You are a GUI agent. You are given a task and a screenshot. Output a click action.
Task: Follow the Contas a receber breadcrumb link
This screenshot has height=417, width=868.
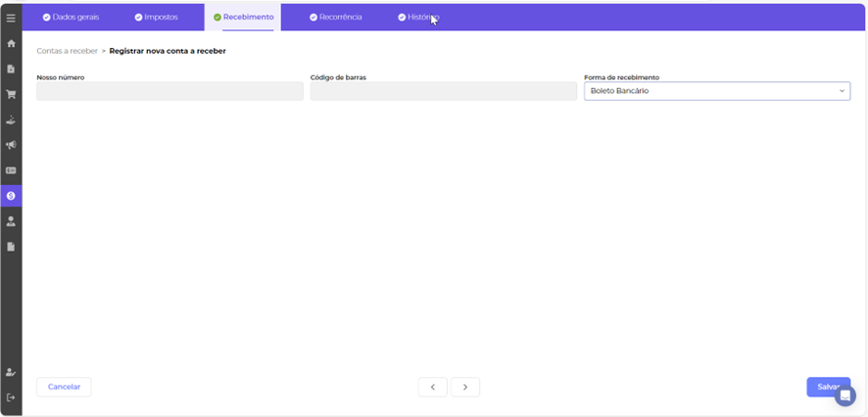pos(67,51)
